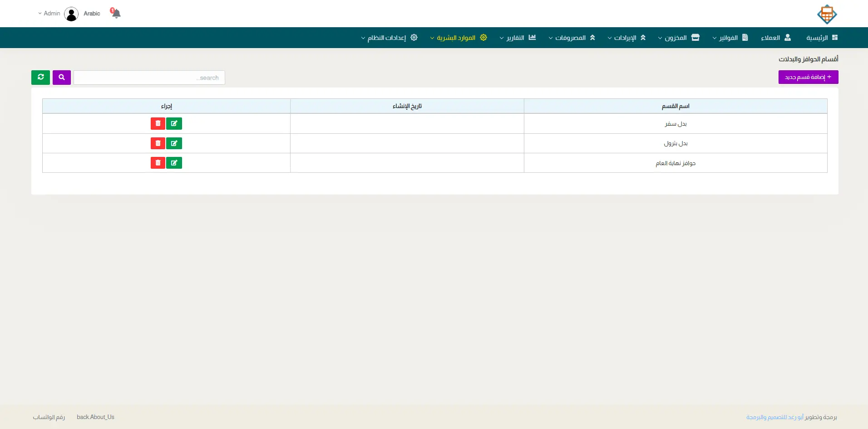This screenshot has width=868, height=429.
Task: Expand the إعدادات النظام menu
Action: click(389, 38)
